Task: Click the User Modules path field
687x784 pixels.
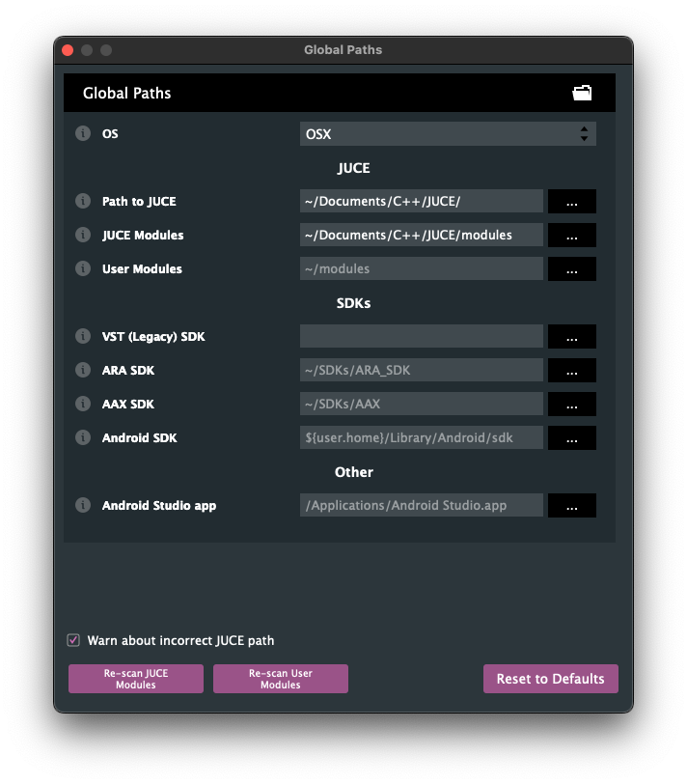Action: click(x=422, y=268)
